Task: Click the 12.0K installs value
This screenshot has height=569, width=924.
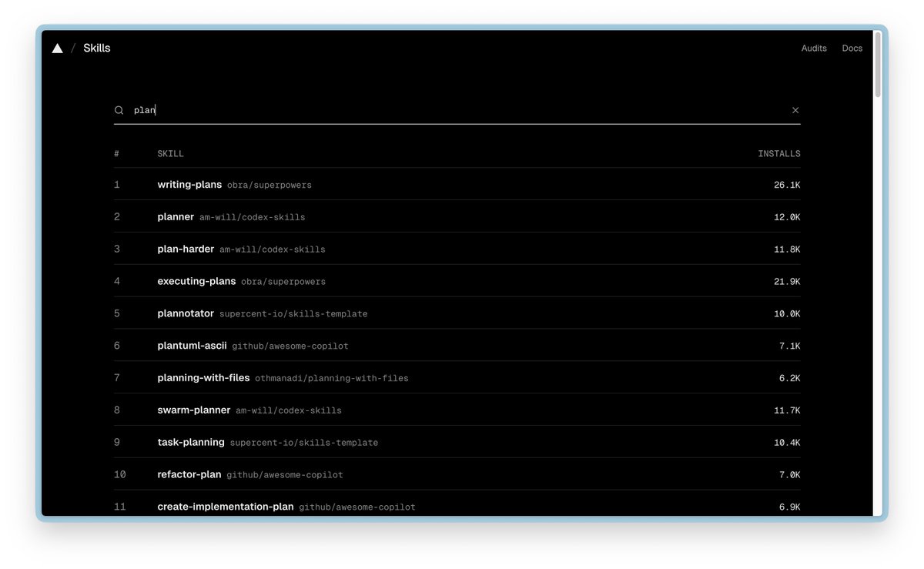Action: point(787,218)
